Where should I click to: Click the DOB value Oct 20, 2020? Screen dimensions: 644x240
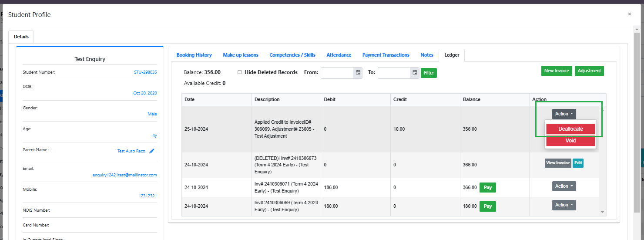point(145,93)
